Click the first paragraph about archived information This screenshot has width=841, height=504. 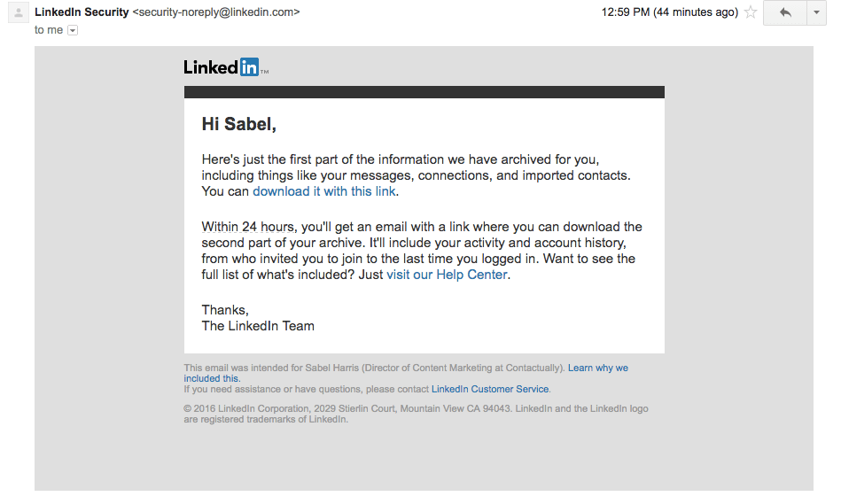click(x=417, y=175)
